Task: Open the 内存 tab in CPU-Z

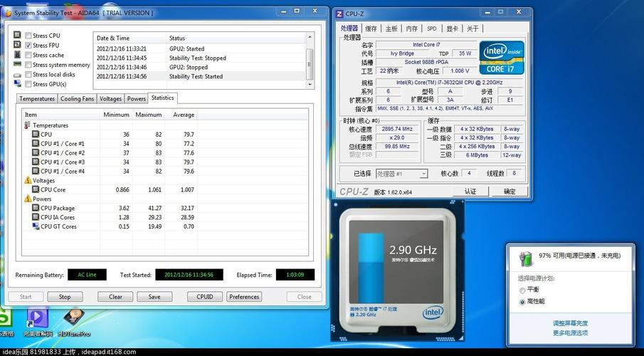Action: [411, 28]
